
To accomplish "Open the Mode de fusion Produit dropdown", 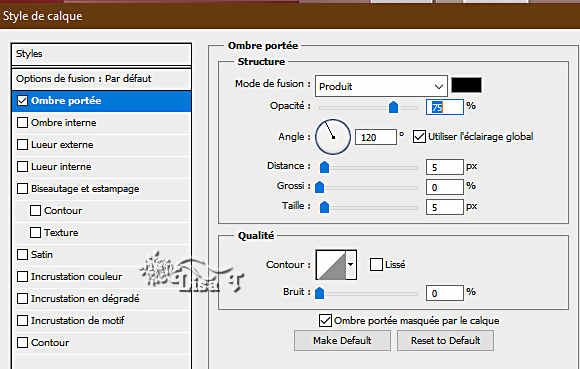I will click(381, 86).
